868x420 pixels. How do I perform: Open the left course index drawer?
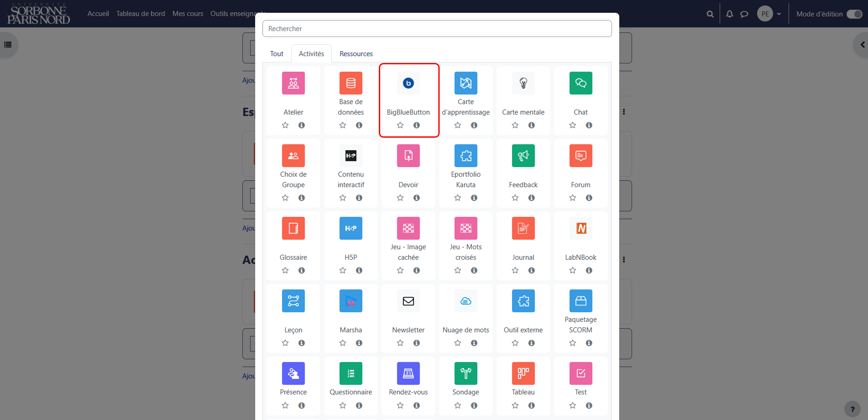coord(8,45)
